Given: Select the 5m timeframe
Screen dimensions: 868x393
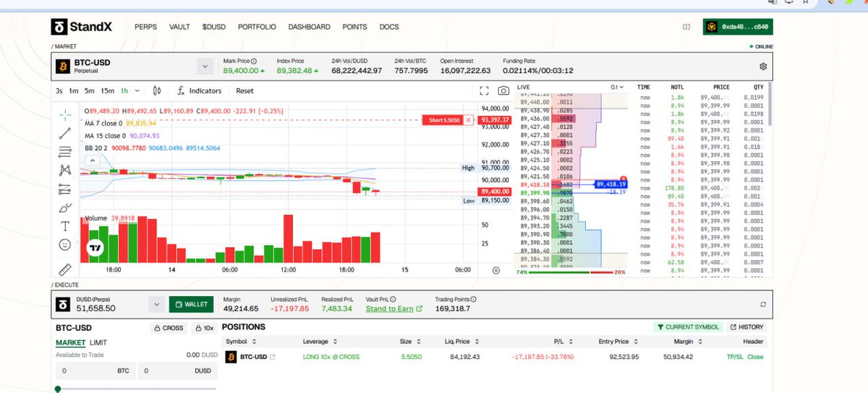Looking at the screenshot, I should (x=89, y=91).
